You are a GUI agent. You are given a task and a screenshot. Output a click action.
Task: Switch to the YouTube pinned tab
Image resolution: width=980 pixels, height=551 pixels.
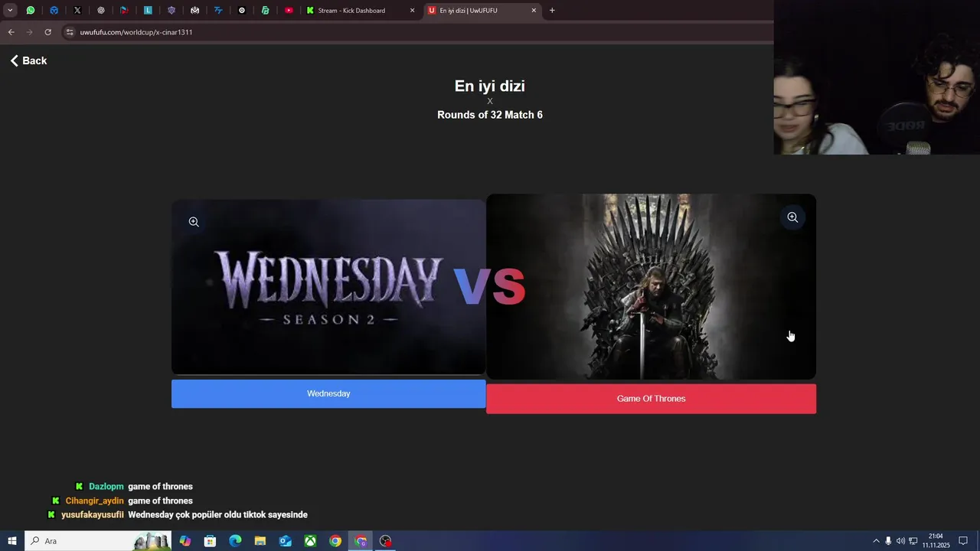click(x=289, y=11)
